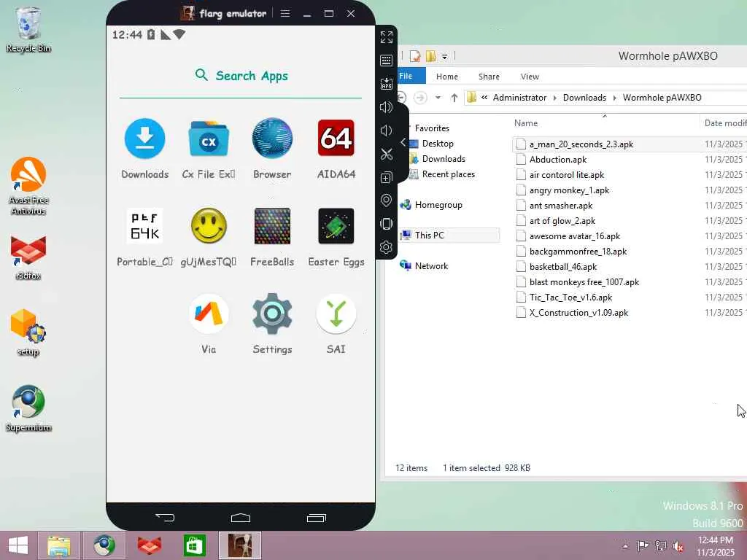
Task: Click the emulator volume down icon
Action: tap(387, 131)
